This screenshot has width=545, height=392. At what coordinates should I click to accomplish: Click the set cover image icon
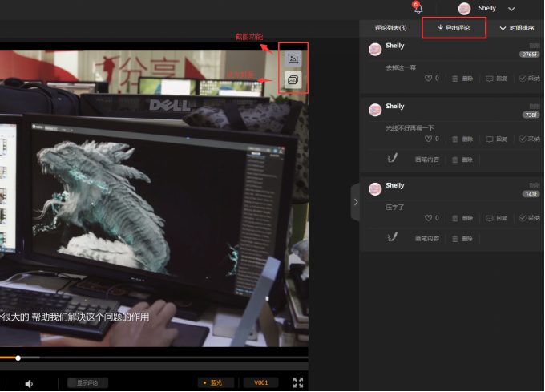(293, 80)
